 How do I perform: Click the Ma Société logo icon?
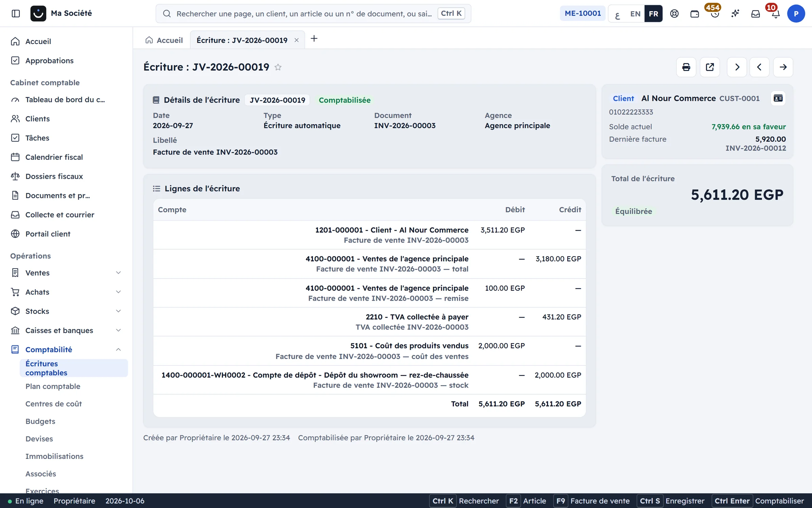click(38, 14)
